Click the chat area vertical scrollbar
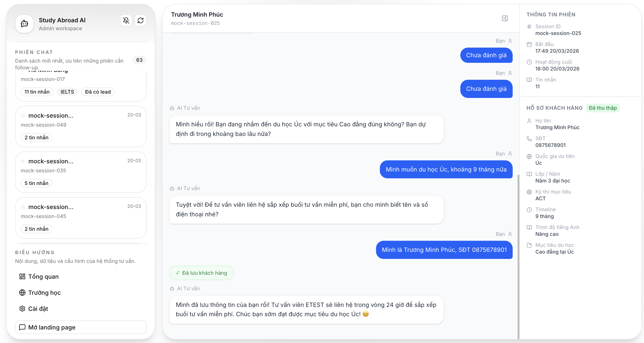 (518, 257)
